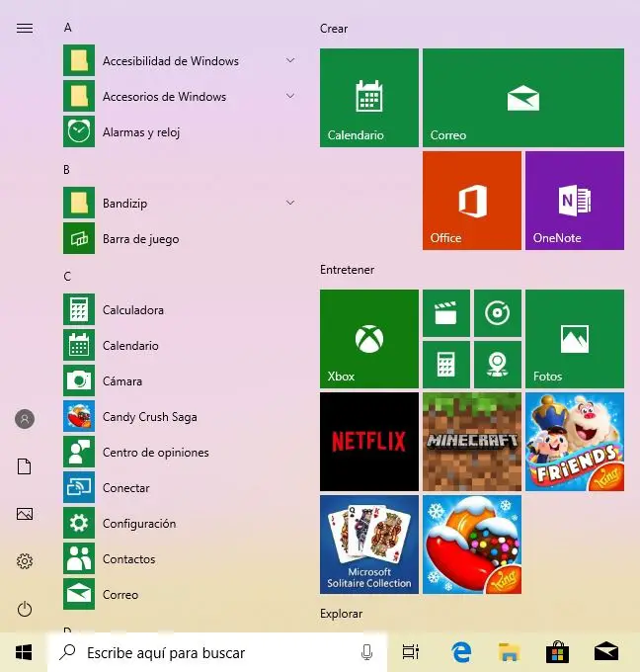Screen dimensions: 640x672
Task: Launch the Conectar app
Action: (x=180, y=487)
